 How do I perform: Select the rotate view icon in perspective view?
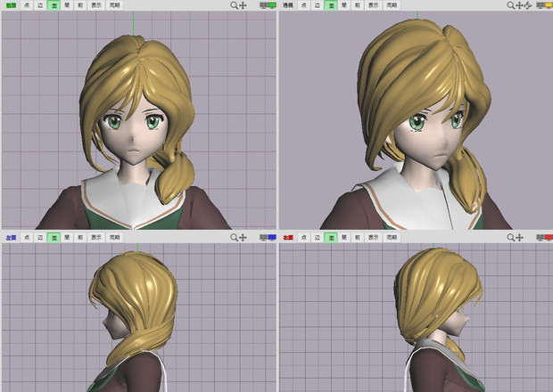[528, 5]
